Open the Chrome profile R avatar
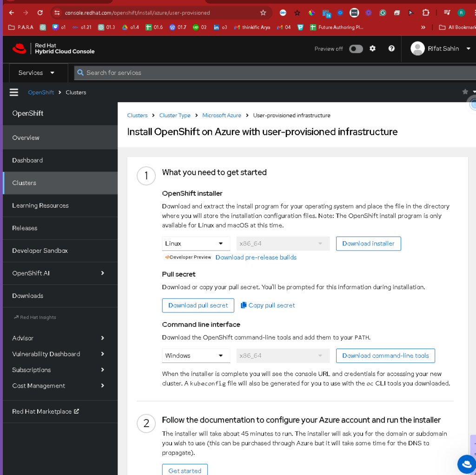 click(461, 13)
